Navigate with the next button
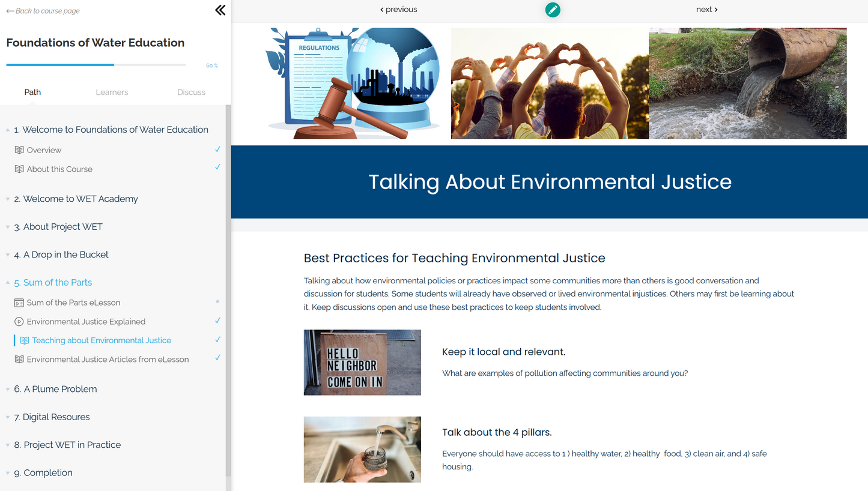Viewport: 868px width, 491px height. pyautogui.click(x=706, y=9)
